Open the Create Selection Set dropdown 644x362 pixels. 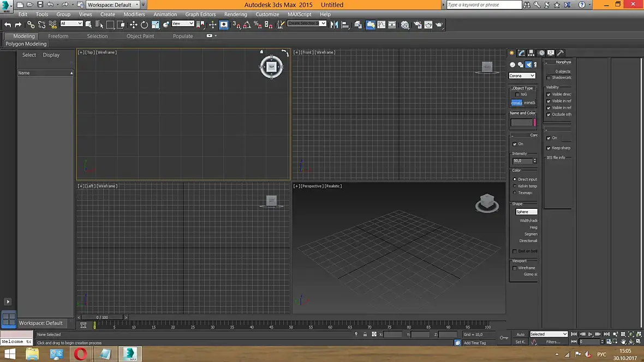pyautogui.click(x=307, y=23)
